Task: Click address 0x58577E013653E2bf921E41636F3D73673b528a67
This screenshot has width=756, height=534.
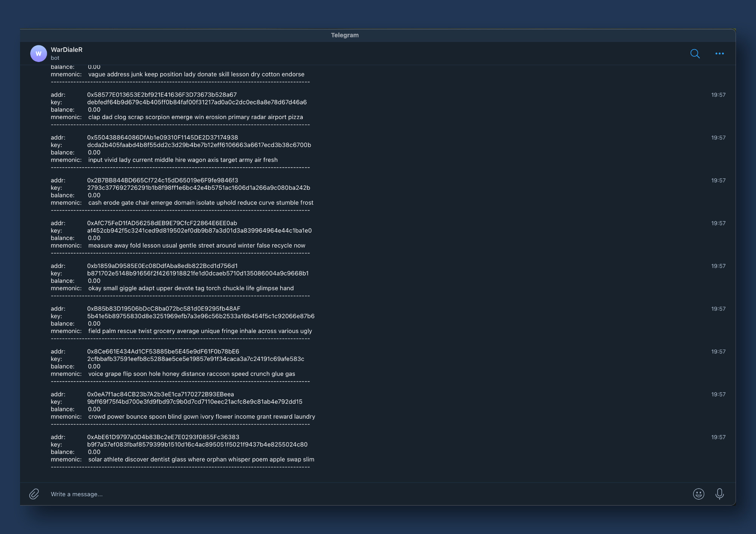Action: [162, 95]
